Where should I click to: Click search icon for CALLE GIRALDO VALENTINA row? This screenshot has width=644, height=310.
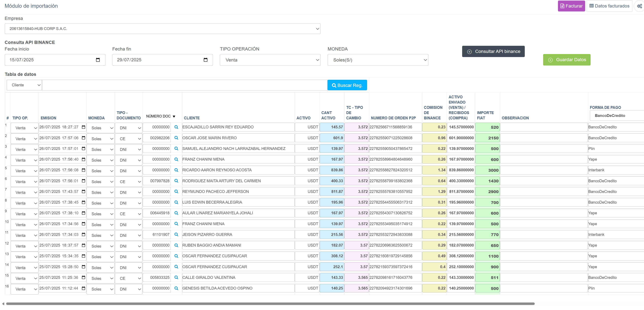[176, 278]
